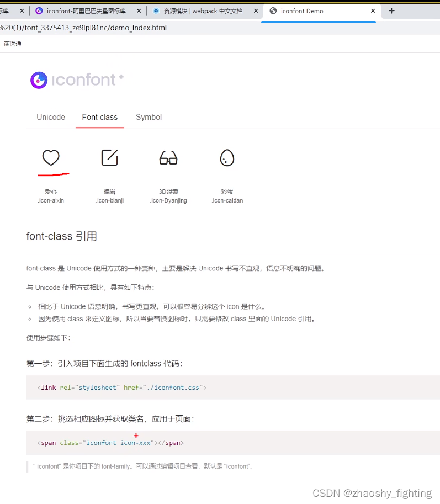Close the webpack 中文文档 tab

[256, 11]
